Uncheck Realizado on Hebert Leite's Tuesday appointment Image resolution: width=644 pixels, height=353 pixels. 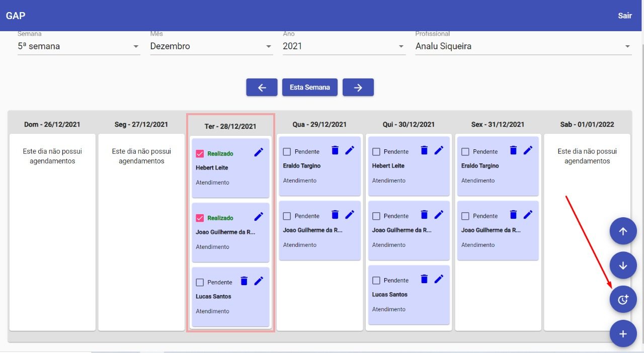200,154
